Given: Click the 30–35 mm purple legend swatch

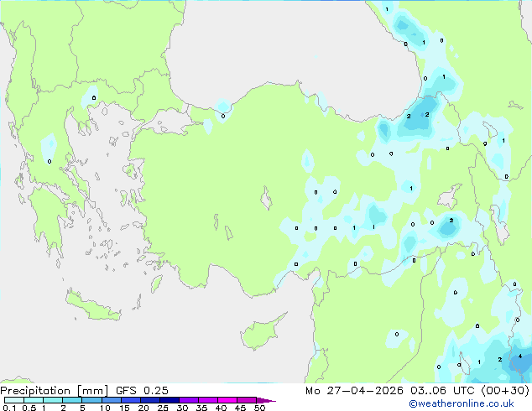Looking at the screenshot, I should pyautogui.click(x=188, y=400).
